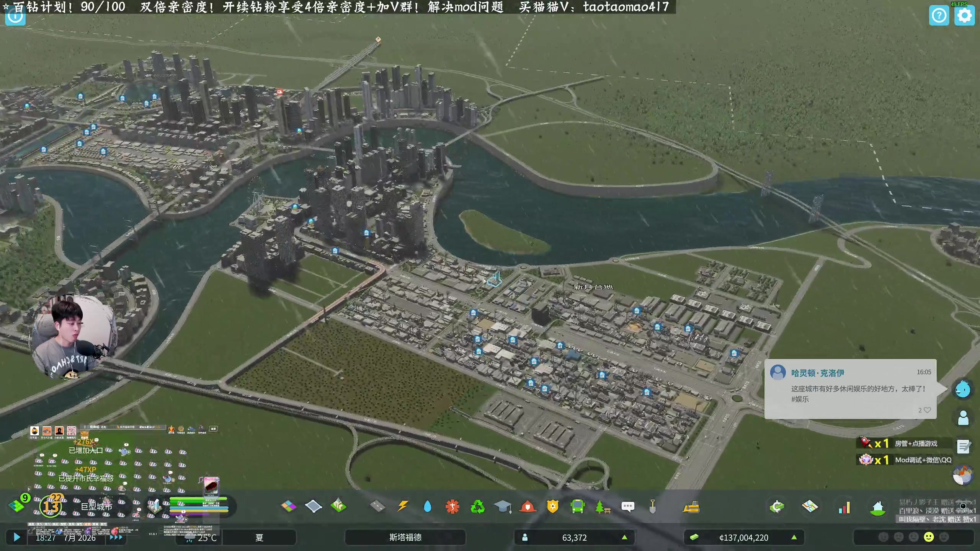The image size is (980, 551).
Task: Click the date display 7月 2026
Action: point(80,538)
